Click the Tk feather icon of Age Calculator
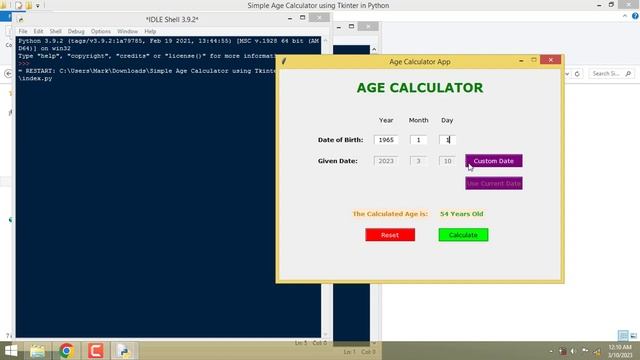The height and width of the screenshot is (360, 640). click(284, 61)
